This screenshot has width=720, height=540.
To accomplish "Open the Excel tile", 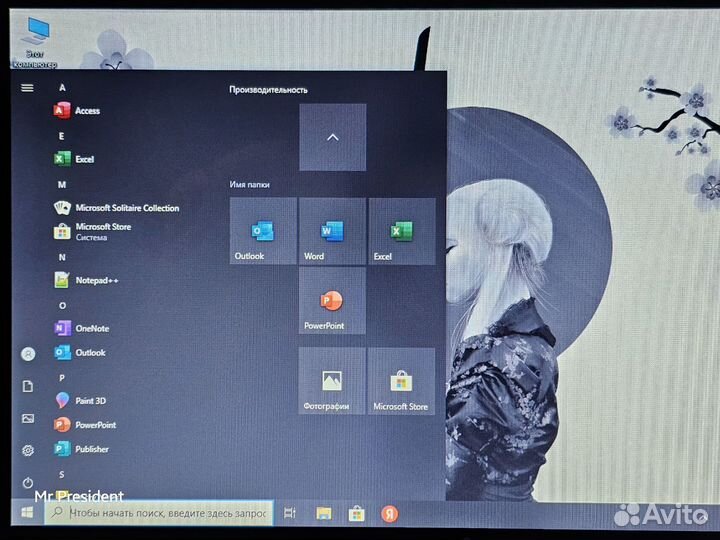I will point(402,231).
